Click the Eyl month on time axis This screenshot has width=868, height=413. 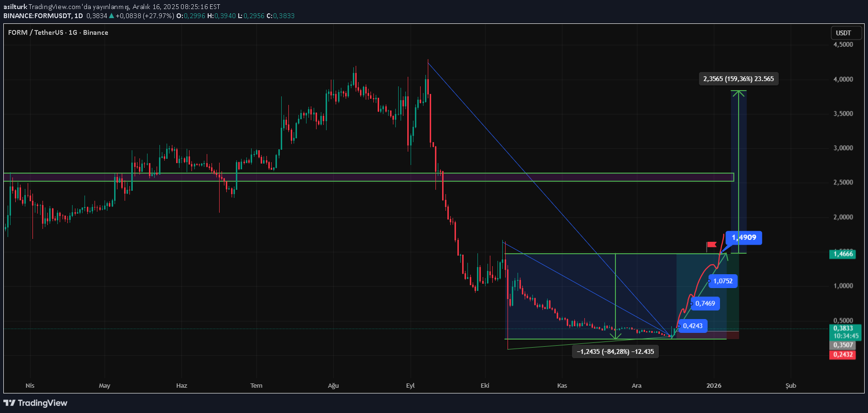[410, 385]
